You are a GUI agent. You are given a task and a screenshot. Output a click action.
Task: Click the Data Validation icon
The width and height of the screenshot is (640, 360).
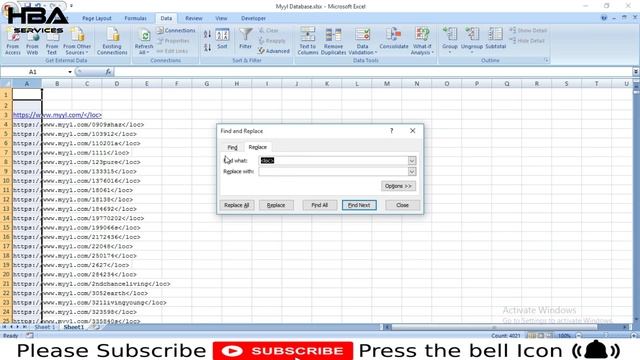coord(362,42)
